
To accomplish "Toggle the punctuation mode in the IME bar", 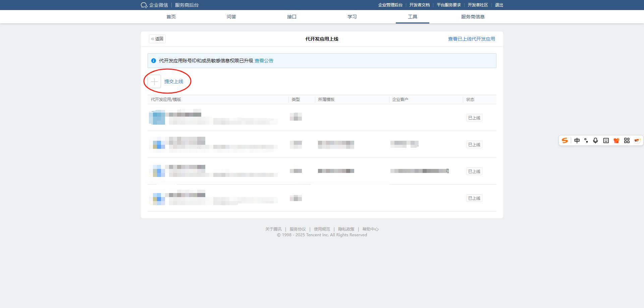I will (586, 140).
